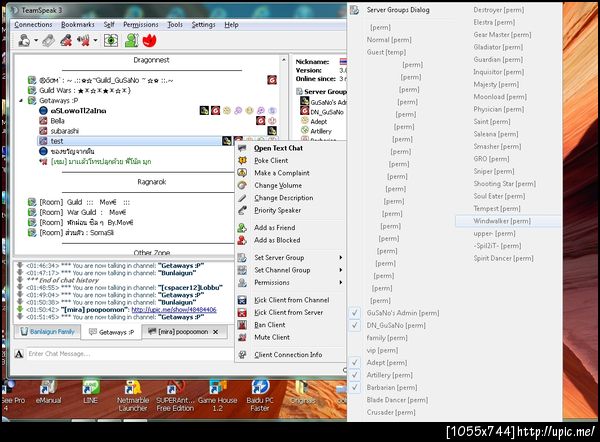The height and width of the screenshot is (442, 600).
Task: Uncheck DN_GuSaNo server group
Action: pos(355,325)
